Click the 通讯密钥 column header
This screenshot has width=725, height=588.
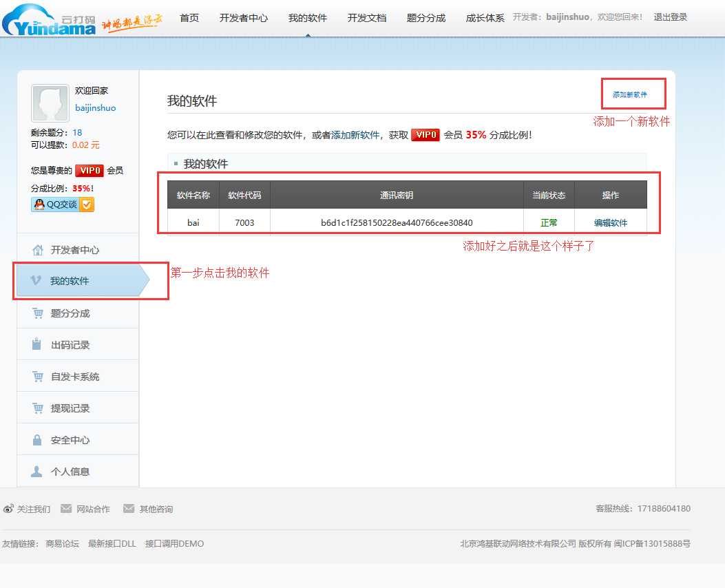click(397, 195)
